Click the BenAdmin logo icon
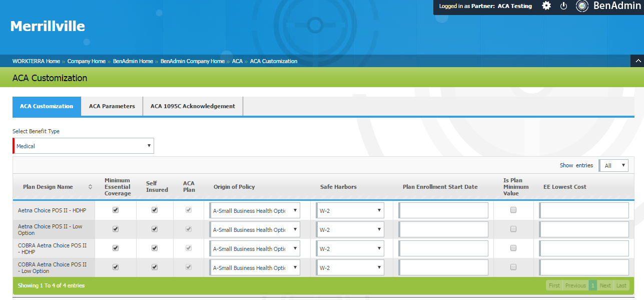This screenshot has height=300, width=644. 582,6
